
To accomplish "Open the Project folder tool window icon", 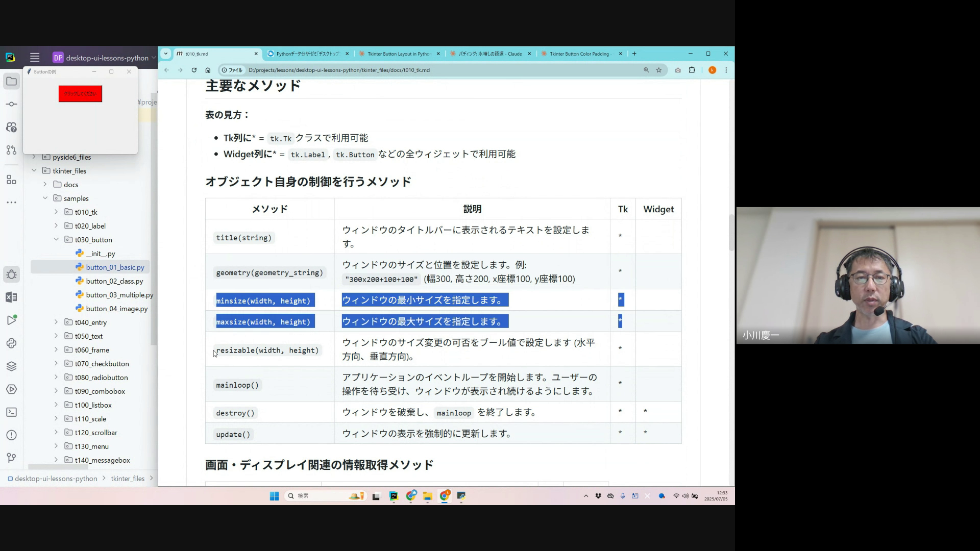I will click(x=11, y=81).
